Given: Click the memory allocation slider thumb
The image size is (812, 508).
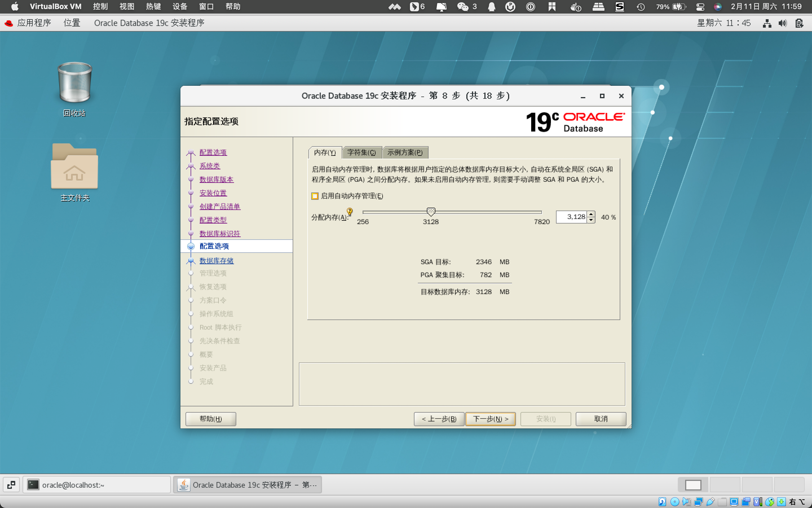Looking at the screenshot, I should (431, 212).
